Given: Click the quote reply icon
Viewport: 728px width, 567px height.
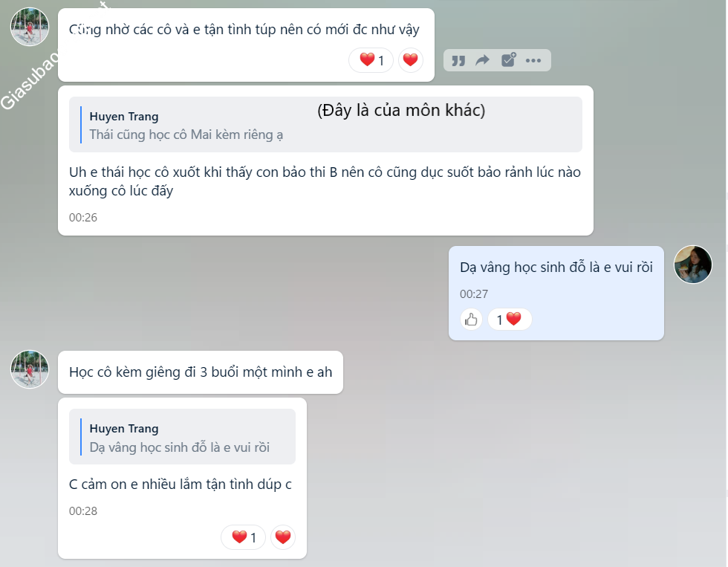Looking at the screenshot, I should point(458,61).
